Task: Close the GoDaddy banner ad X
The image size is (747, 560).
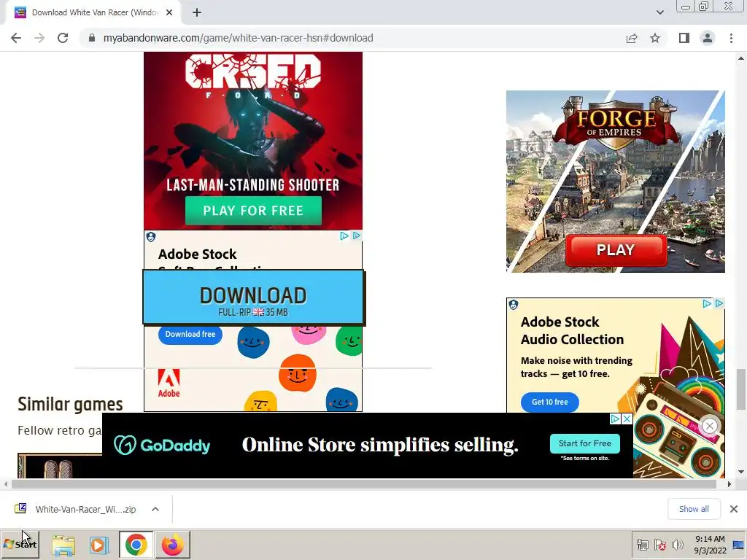Action: tap(627, 419)
